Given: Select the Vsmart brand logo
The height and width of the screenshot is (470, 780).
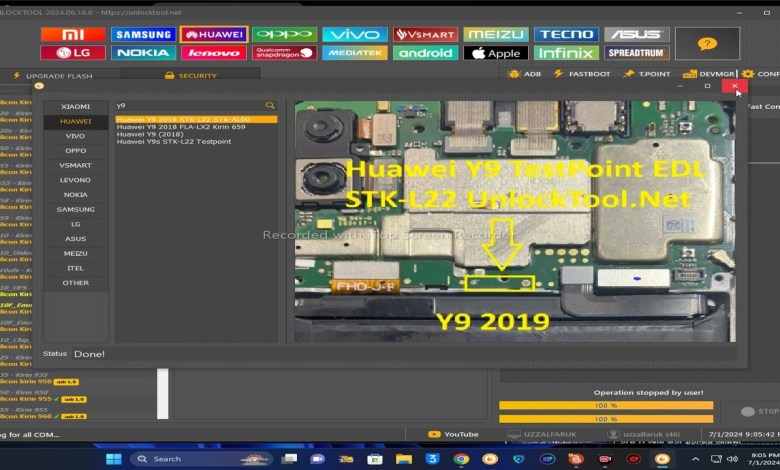Looking at the screenshot, I should [x=425, y=34].
